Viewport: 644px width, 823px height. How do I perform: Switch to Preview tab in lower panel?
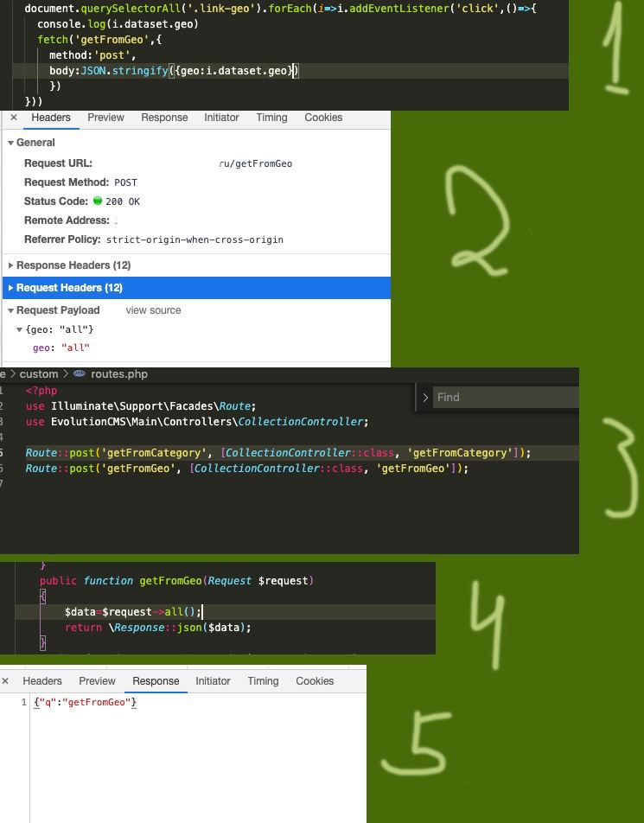click(x=97, y=680)
